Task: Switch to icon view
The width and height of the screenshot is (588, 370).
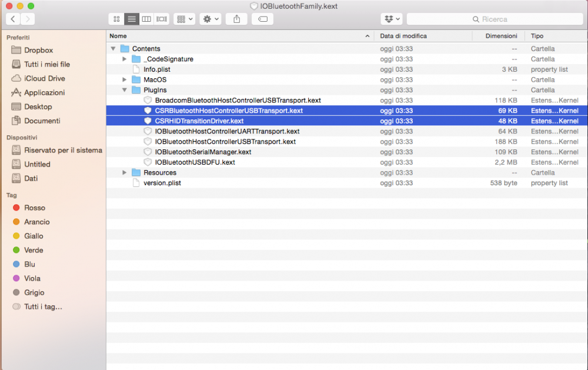Action: (116, 19)
